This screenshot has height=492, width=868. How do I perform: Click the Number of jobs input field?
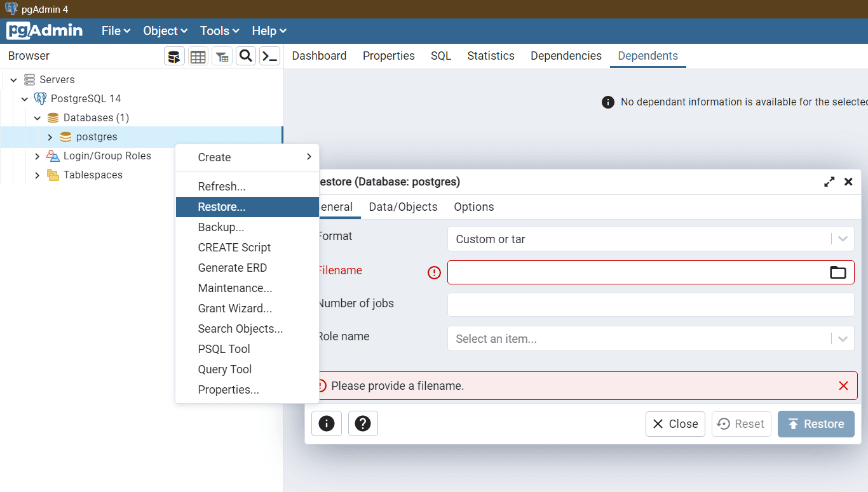click(650, 305)
